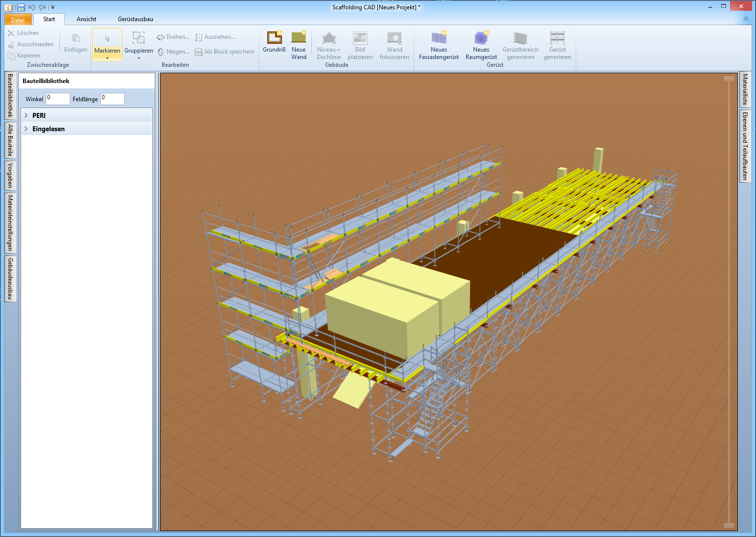This screenshot has height=537, width=756.
Task: Click the Gruppieren tool icon
Action: click(139, 38)
